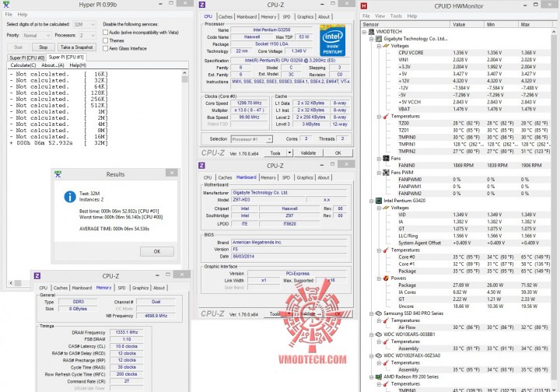Click the Samsung SSD 840 PRO drive icon

tap(379, 313)
